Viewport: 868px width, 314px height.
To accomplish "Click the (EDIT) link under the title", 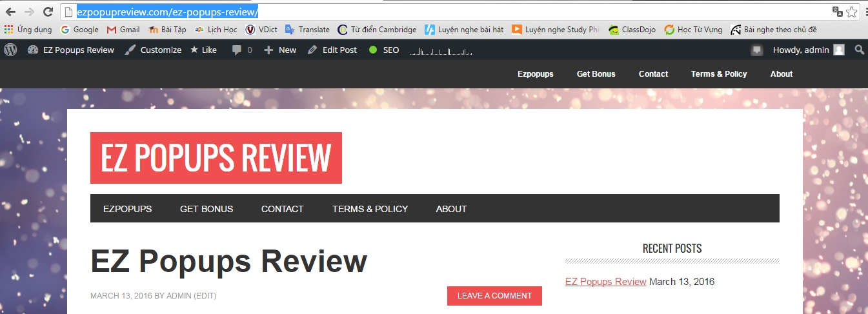I will [x=205, y=296].
